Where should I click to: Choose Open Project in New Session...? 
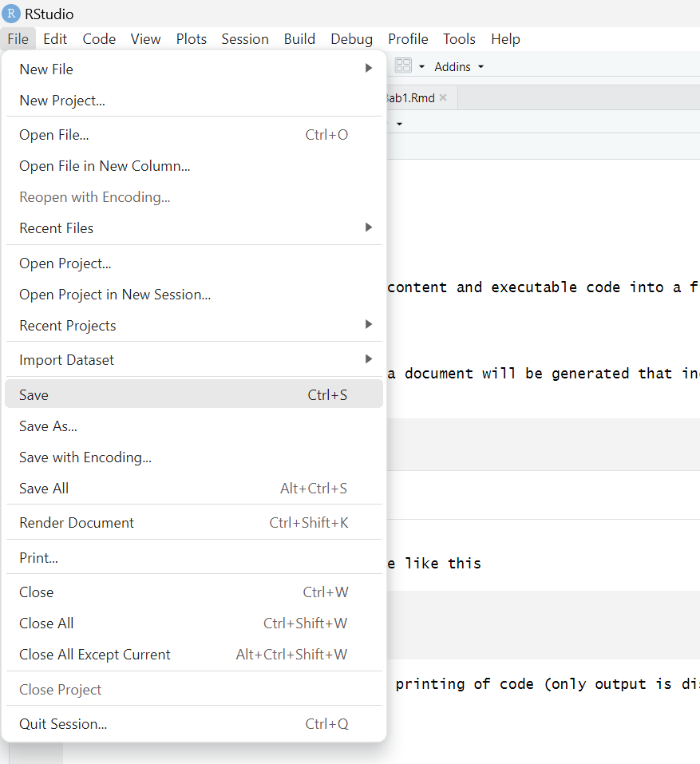[194, 295]
